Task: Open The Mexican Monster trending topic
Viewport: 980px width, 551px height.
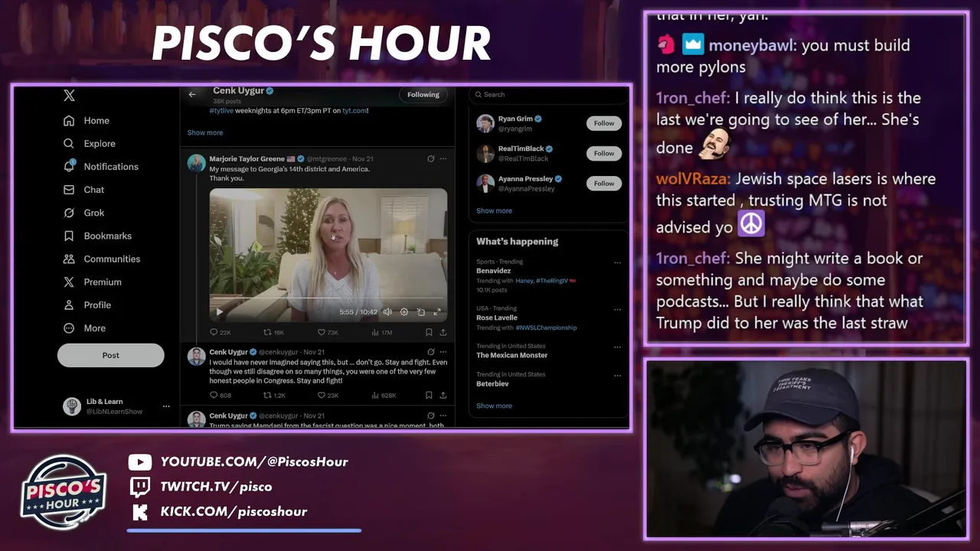Action: [511, 355]
